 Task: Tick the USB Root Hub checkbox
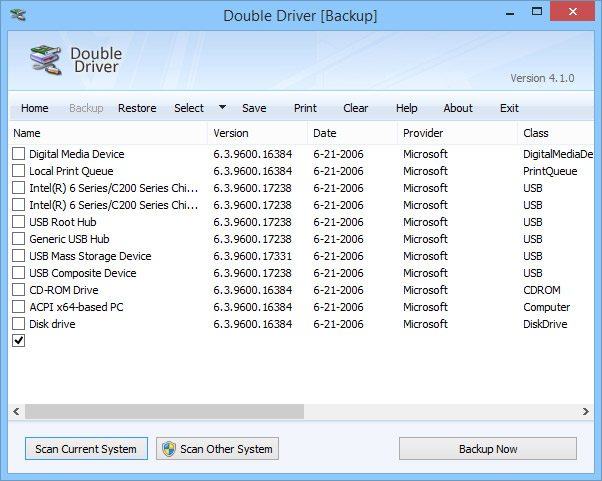coord(18,222)
